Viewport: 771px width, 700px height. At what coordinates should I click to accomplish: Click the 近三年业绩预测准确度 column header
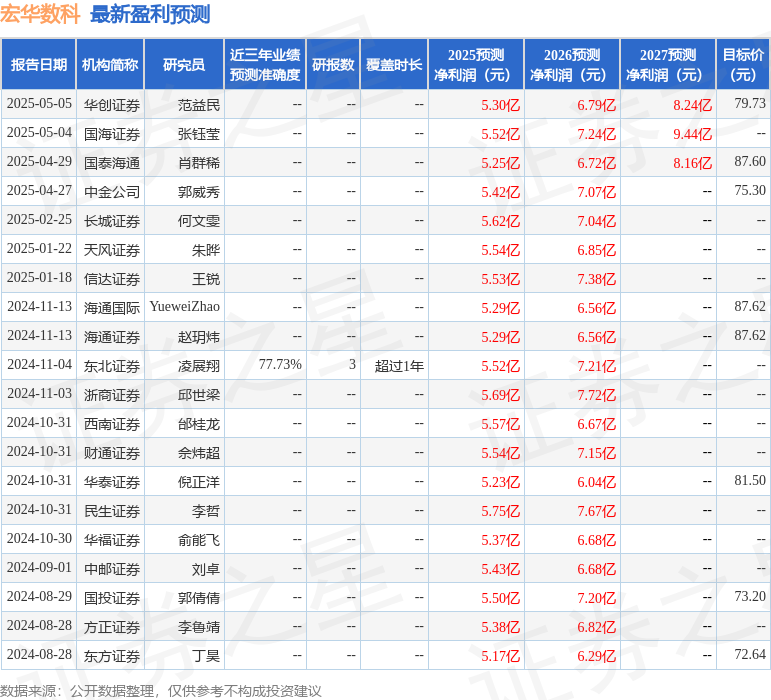click(x=265, y=64)
